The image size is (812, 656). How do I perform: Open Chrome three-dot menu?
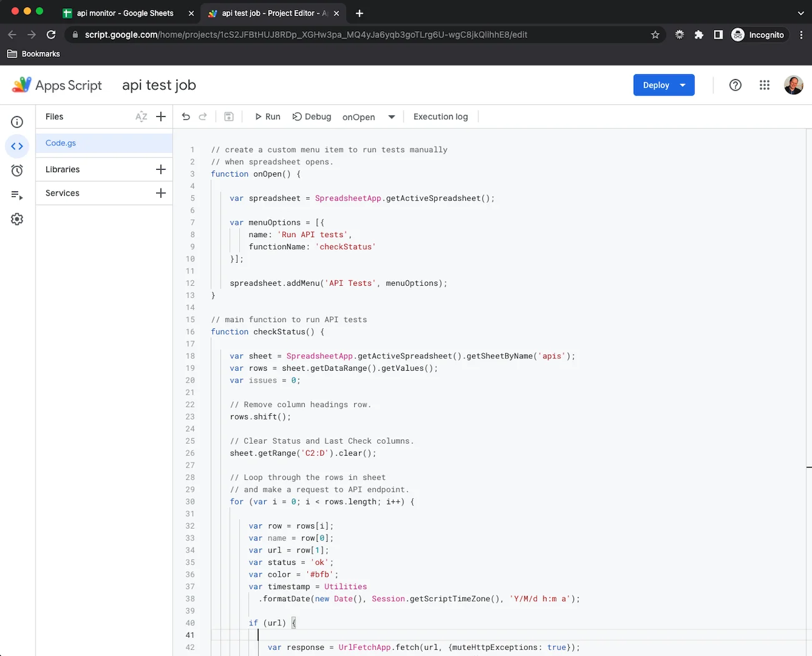(801, 35)
